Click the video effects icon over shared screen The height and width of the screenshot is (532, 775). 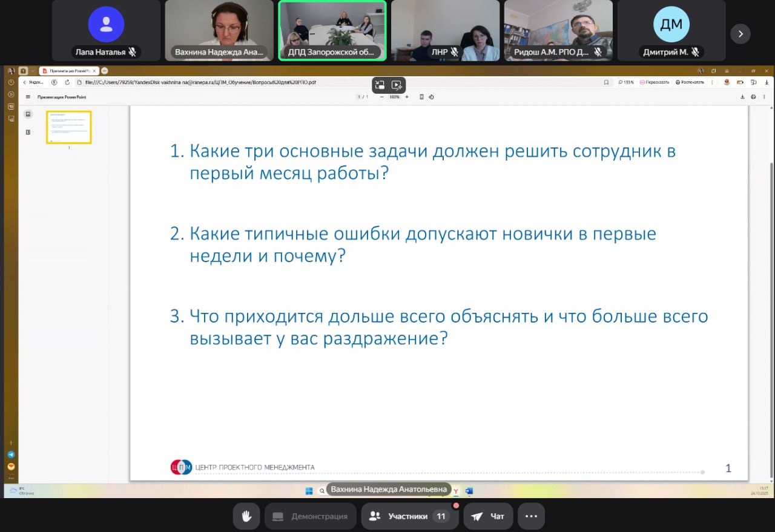point(397,85)
